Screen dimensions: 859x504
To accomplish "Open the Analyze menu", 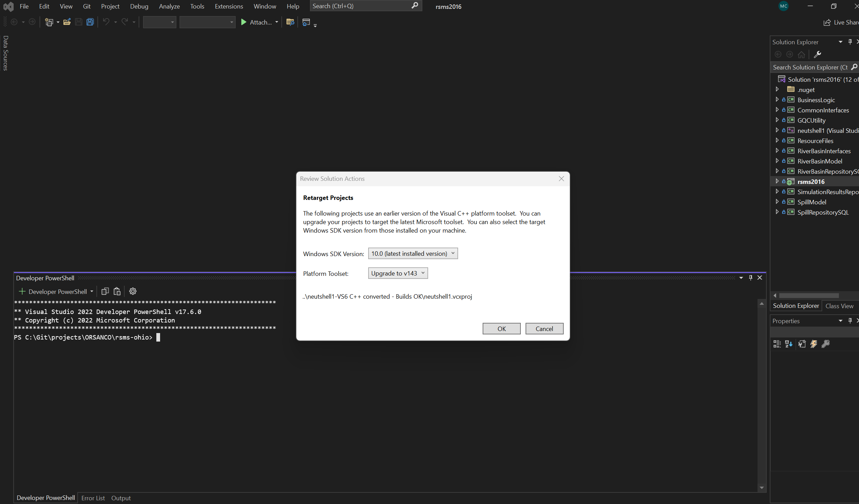I will 169,6.
